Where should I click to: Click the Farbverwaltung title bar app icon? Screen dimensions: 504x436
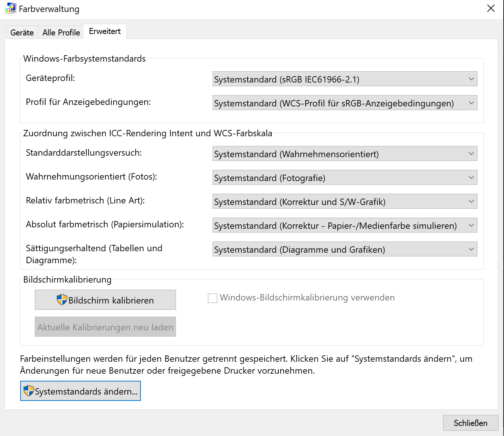coord(10,8)
